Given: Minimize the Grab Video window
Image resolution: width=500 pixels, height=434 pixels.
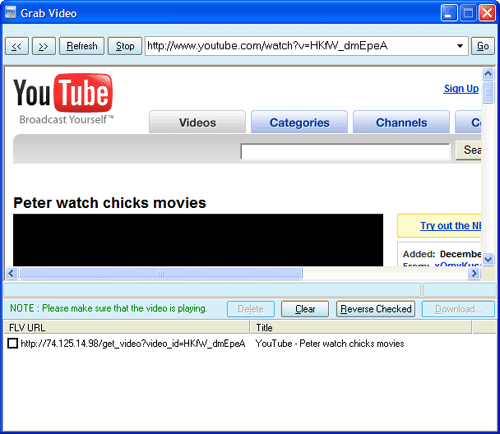Looking at the screenshot, I should [x=449, y=13].
